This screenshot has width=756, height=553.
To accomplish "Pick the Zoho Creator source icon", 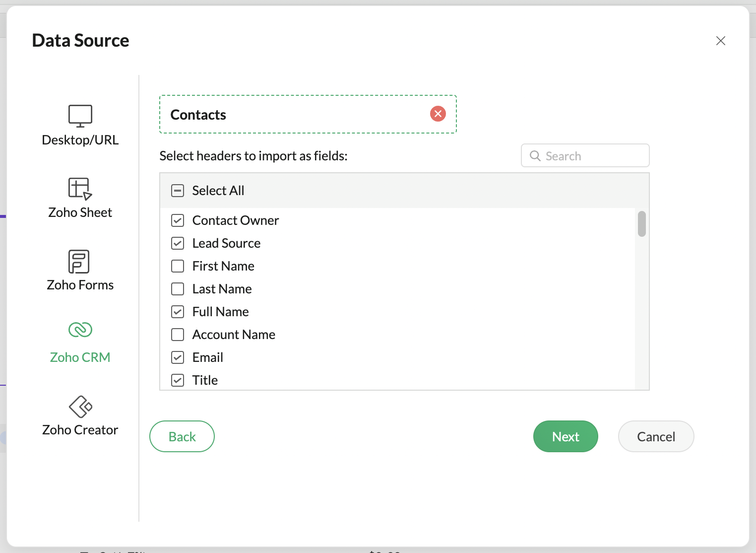I will [80, 407].
